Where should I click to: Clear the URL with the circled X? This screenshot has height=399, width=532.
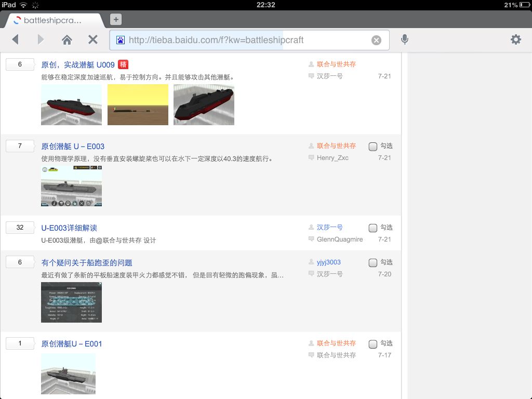(x=376, y=41)
